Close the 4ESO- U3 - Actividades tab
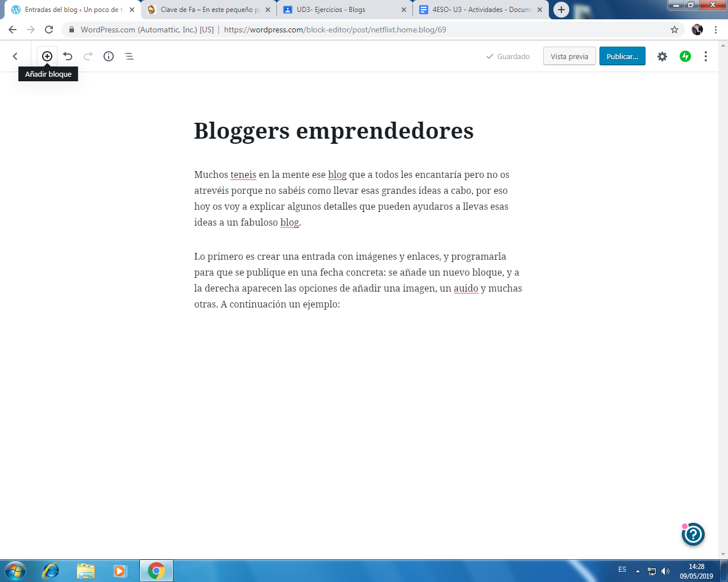 coord(540,10)
